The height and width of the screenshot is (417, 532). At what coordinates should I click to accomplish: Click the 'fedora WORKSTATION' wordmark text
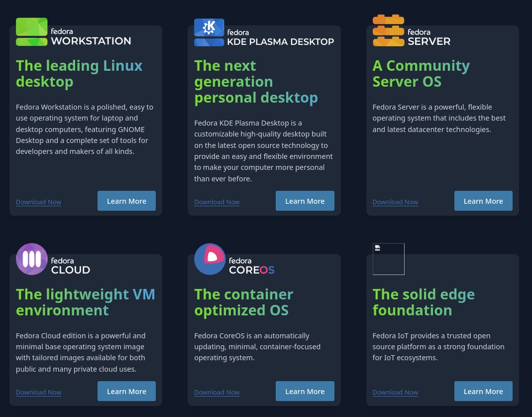click(x=91, y=37)
